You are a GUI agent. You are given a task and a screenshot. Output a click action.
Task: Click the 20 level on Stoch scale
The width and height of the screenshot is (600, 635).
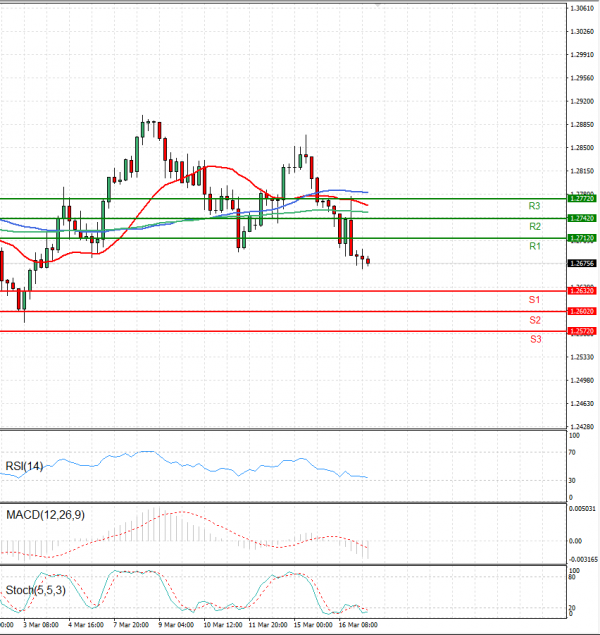(x=572, y=608)
